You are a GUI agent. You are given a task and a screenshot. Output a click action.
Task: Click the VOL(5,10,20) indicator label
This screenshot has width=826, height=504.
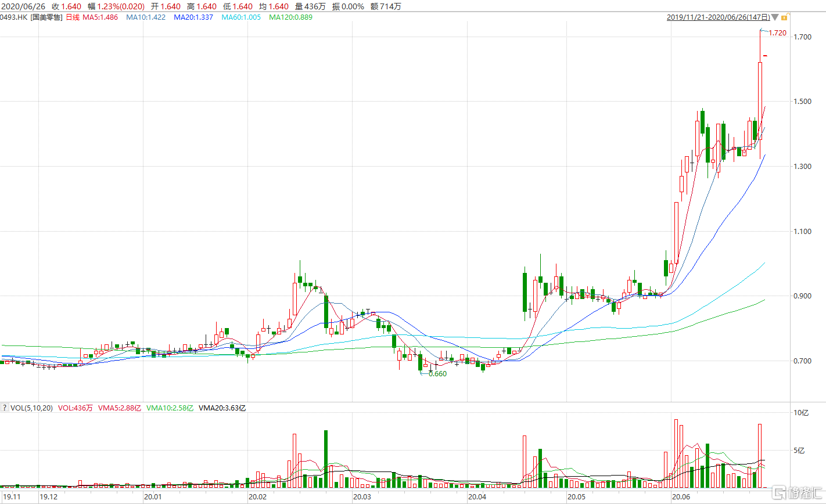coord(32,408)
